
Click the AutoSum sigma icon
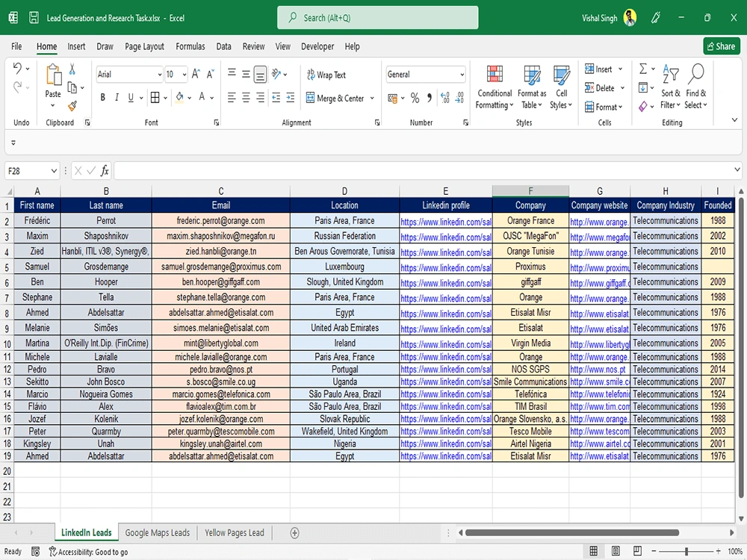642,69
